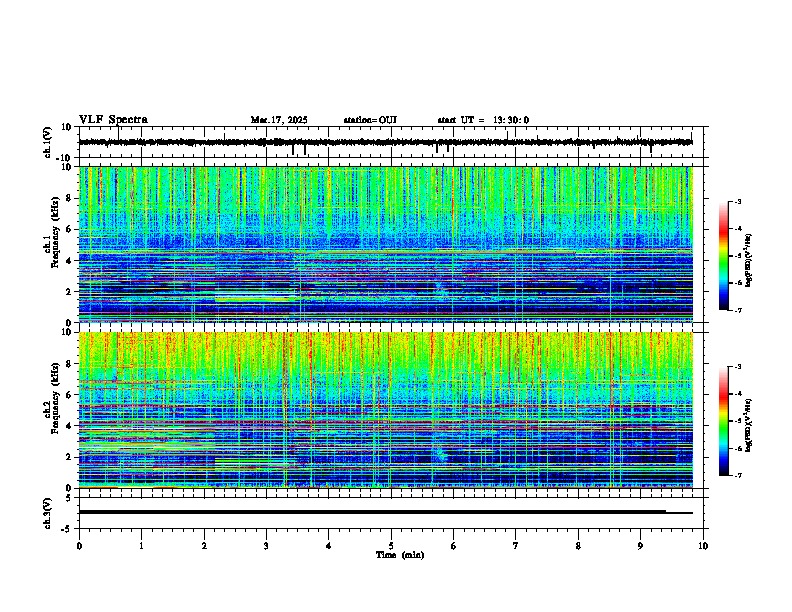Click time axis tick label "4"
This screenshot has width=792, height=612.
click(329, 546)
